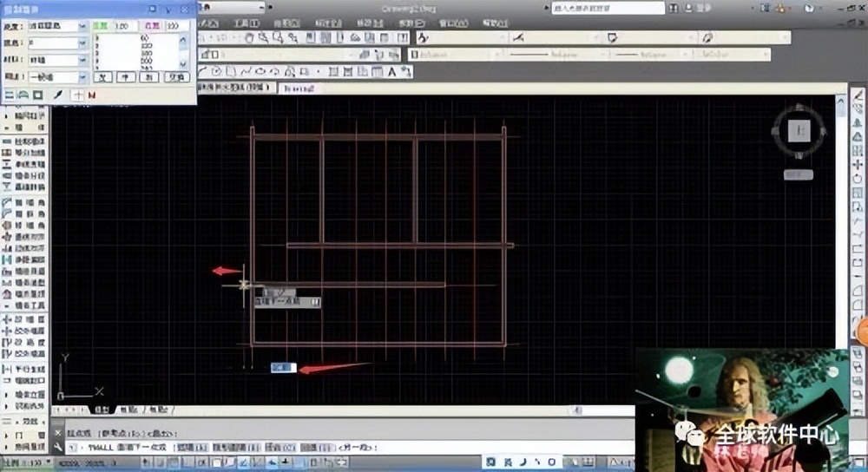
Task: Select the straight wall icon in wall dialog
Action: pos(10,94)
